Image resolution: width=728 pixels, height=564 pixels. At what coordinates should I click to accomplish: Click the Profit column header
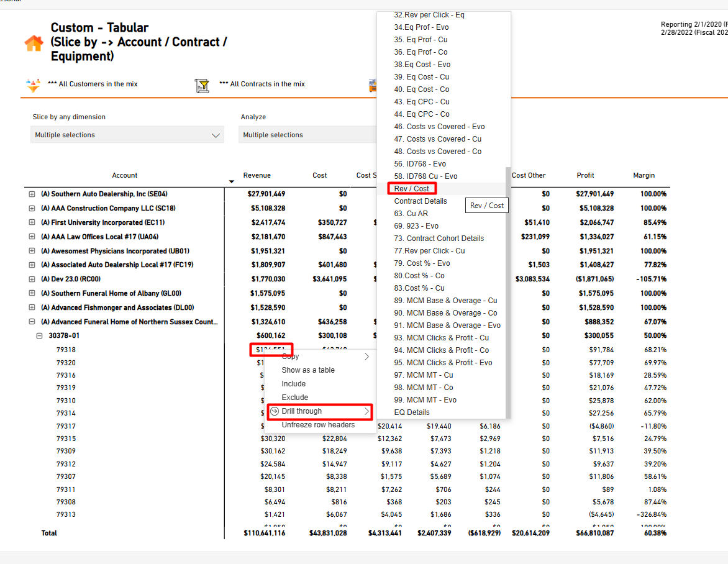point(585,175)
